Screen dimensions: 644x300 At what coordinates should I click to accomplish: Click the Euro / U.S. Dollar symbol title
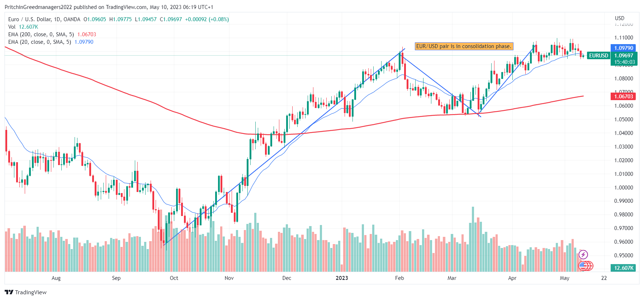[x=44, y=19]
